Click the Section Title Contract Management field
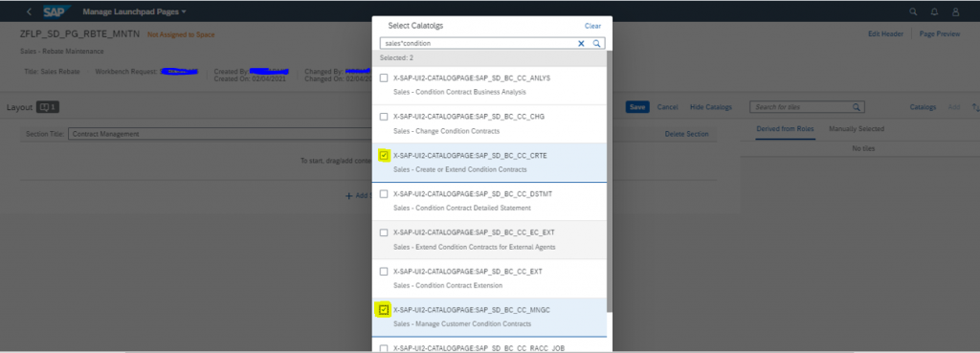This screenshot has height=353, width=980. [x=221, y=134]
